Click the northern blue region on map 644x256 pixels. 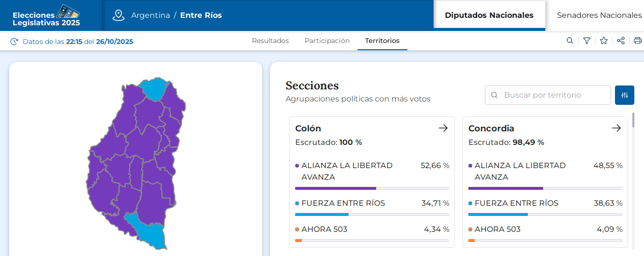tap(155, 89)
